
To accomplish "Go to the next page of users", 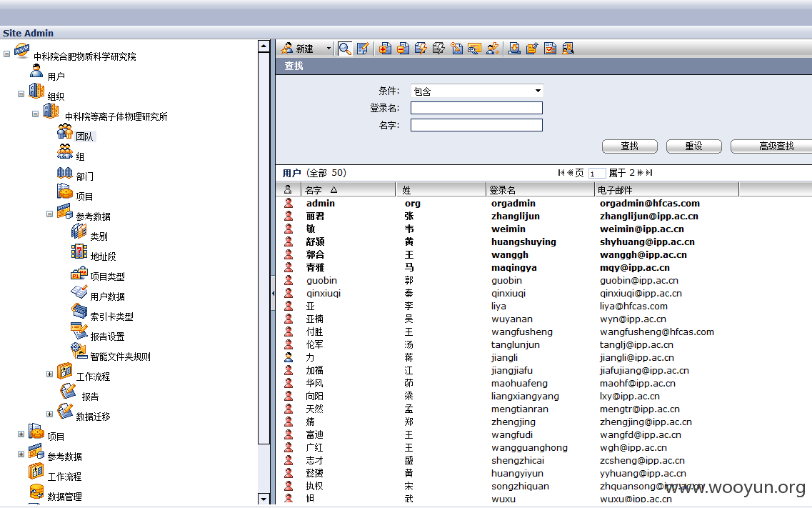I will coord(640,172).
